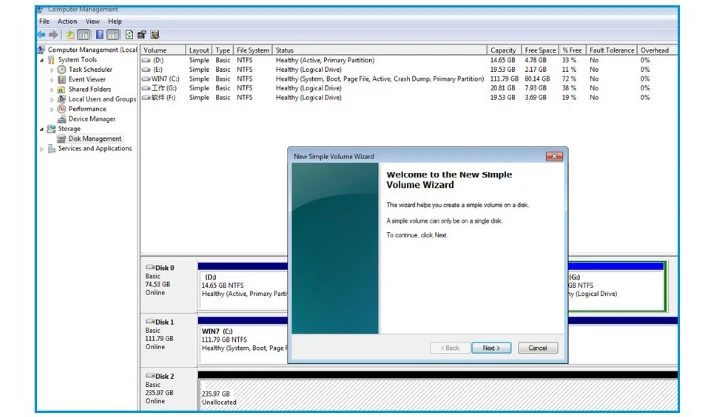
Task: Open the Properties toolbar icon
Action: pos(142,35)
